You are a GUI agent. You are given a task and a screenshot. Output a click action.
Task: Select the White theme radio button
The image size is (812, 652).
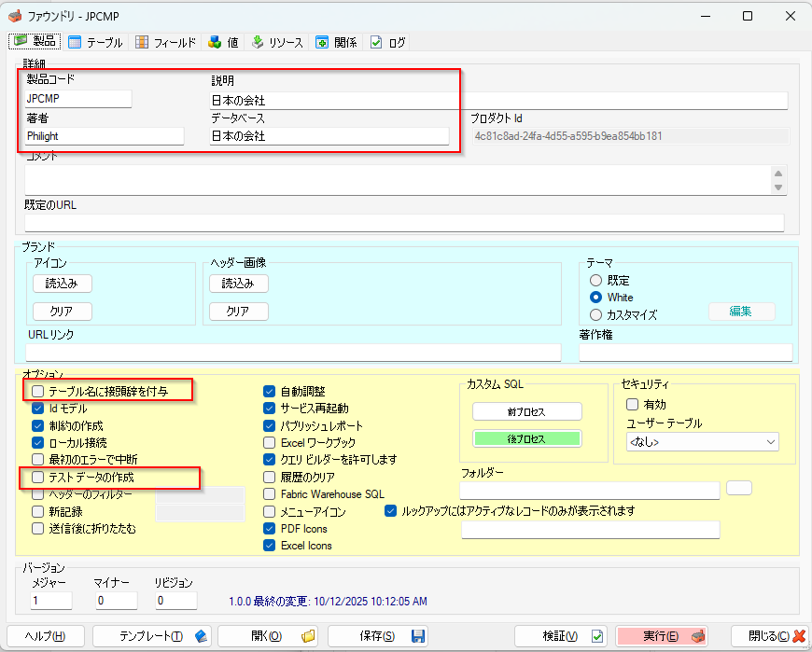click(596, 297)
